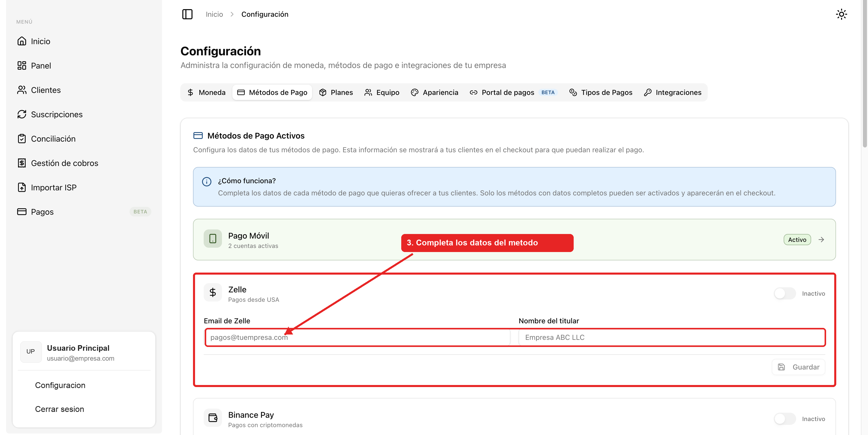Select the Métodos de Pago tab
The image size is (868, 435).
[x=272, y=92]
